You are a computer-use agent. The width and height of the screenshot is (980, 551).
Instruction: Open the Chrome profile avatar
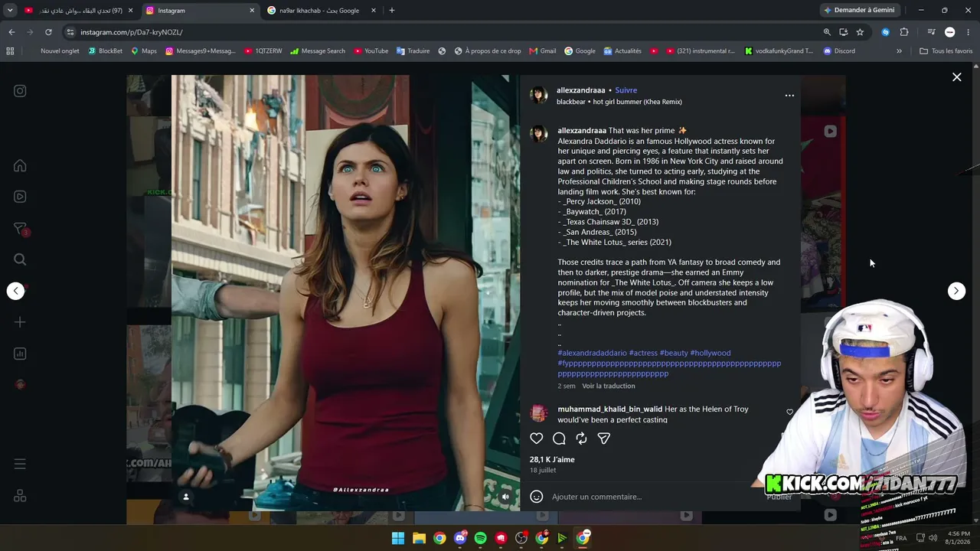[950, 32]
